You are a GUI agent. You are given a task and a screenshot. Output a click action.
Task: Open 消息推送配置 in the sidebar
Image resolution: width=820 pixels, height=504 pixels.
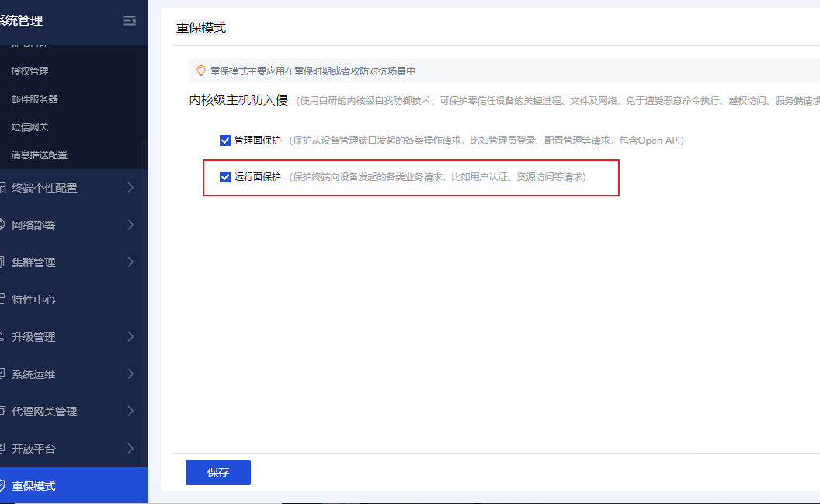click(x=39, y=155)
